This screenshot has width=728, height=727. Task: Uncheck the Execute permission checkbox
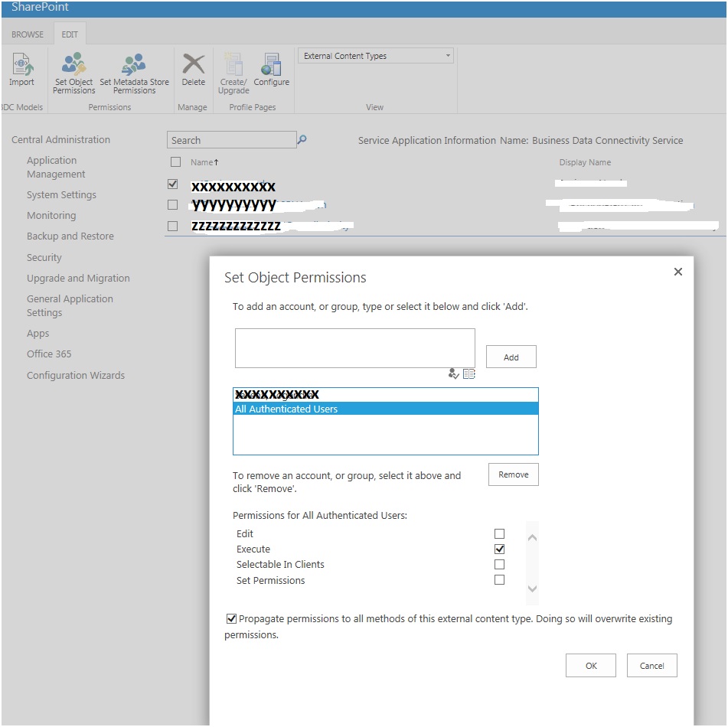coord(499,549)
